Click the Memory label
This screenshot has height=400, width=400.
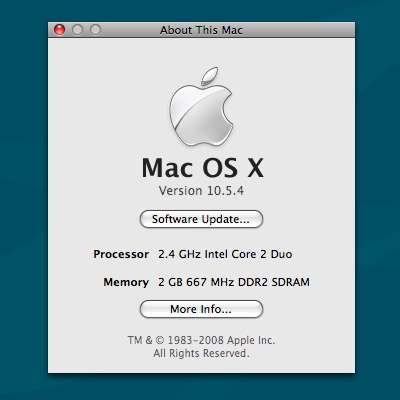(x=126, y=282)
